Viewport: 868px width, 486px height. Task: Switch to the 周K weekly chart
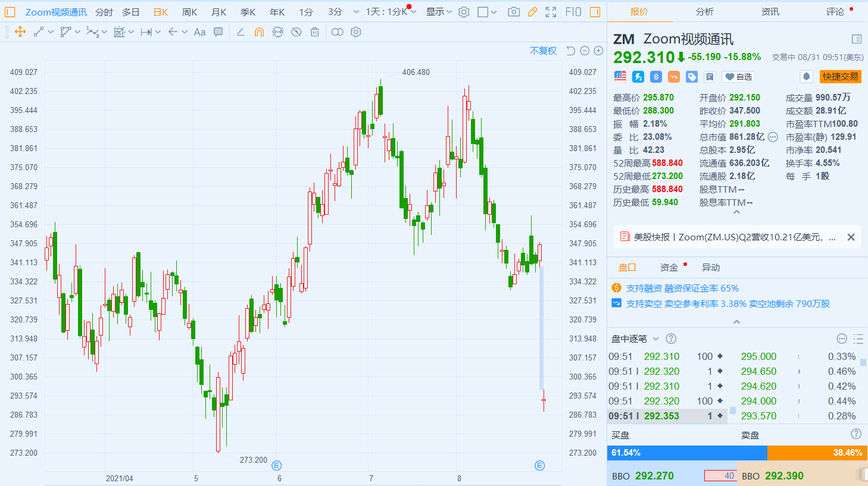pos(189,12)
